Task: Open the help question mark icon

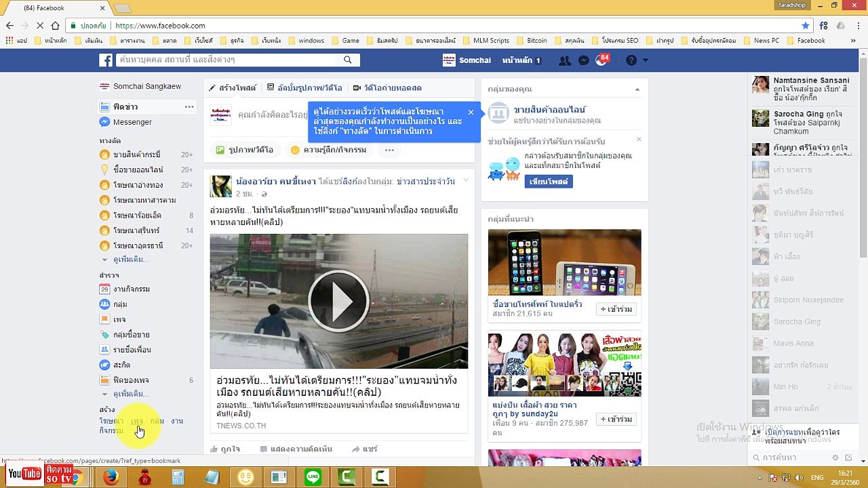Action: pyautogui.click(x=631, y=60)
